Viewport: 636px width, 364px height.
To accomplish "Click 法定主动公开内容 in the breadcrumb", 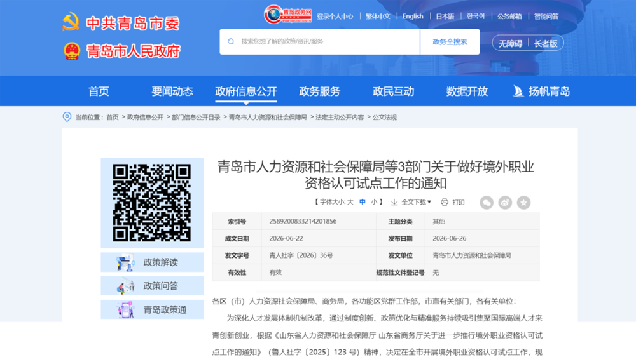I will click(x=340, y=117).
